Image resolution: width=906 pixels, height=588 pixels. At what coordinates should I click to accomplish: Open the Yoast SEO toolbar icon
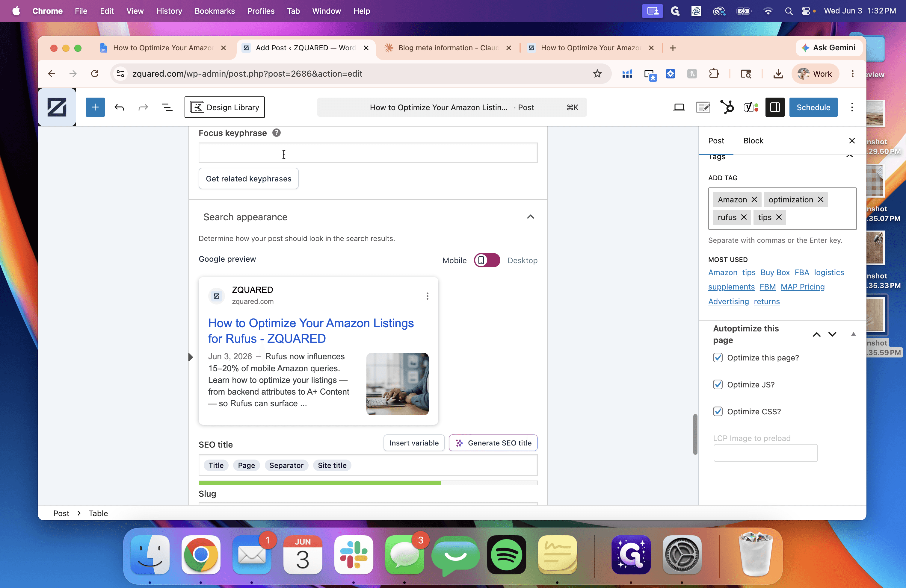click(751, 107)
